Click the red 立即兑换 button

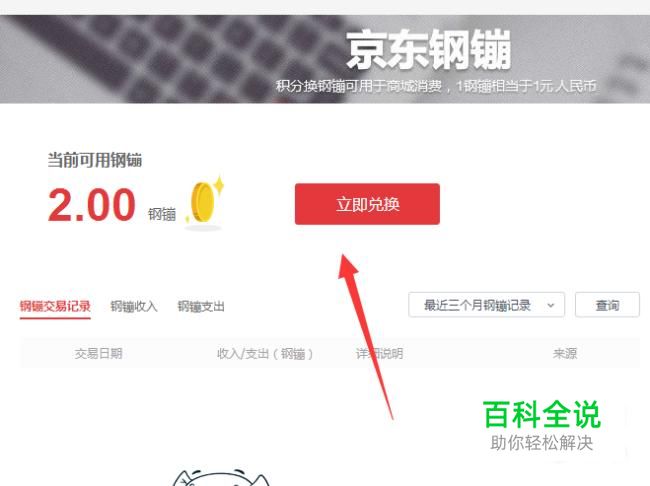point(367,204)
